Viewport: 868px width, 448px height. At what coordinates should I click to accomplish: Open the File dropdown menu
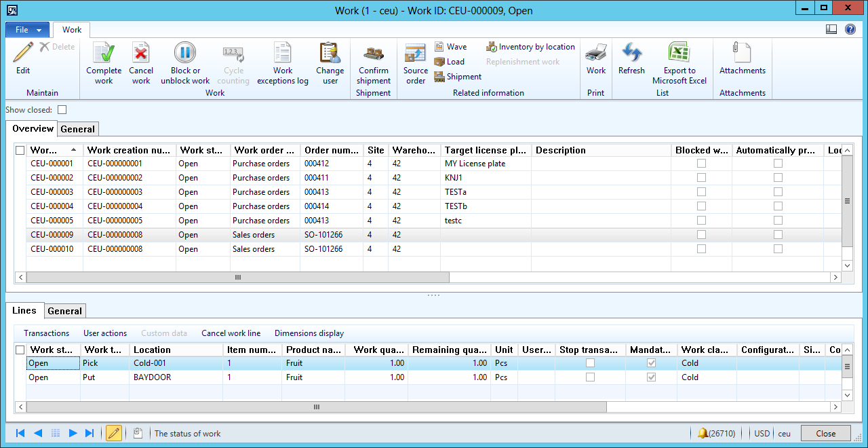(27, 30)
